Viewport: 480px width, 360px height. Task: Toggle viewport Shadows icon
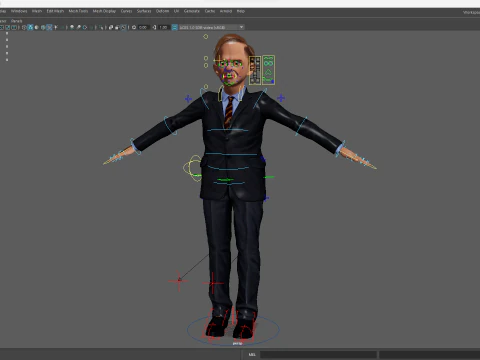tap(62, 27)
